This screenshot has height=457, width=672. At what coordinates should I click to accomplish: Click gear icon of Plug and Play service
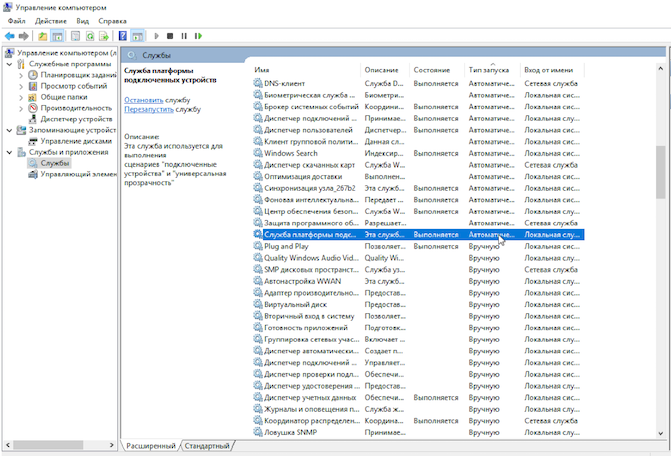click(257, 246)
